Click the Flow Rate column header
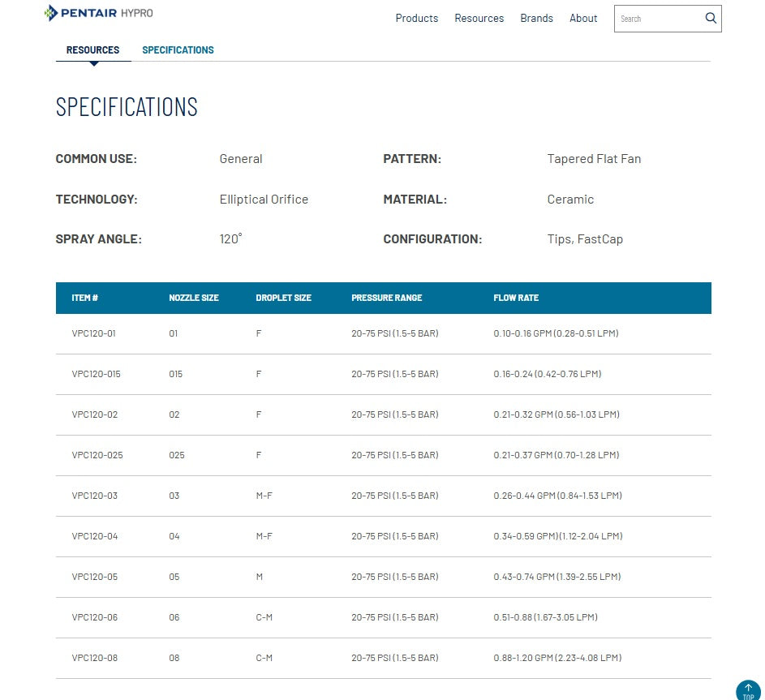This screenshot has width=765, height=700. (515, 298)
